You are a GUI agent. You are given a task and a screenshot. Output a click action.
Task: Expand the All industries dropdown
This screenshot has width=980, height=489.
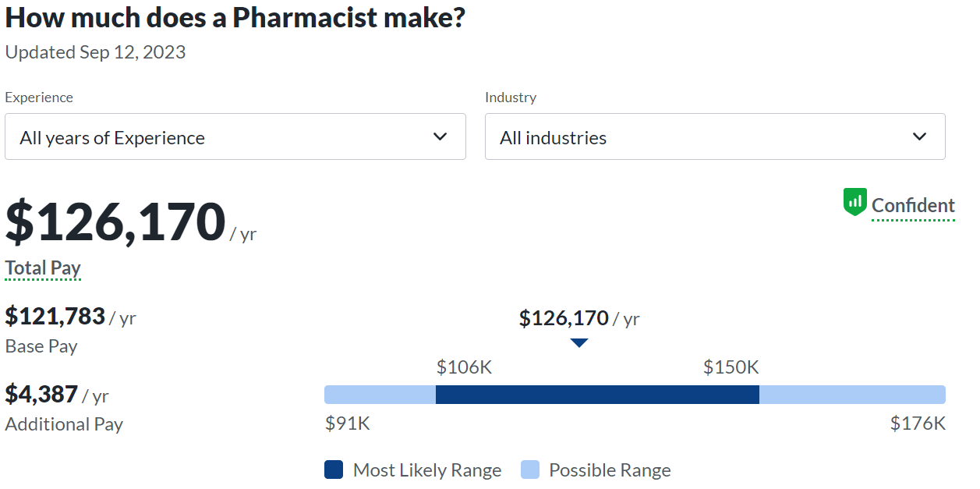point(714,137)
